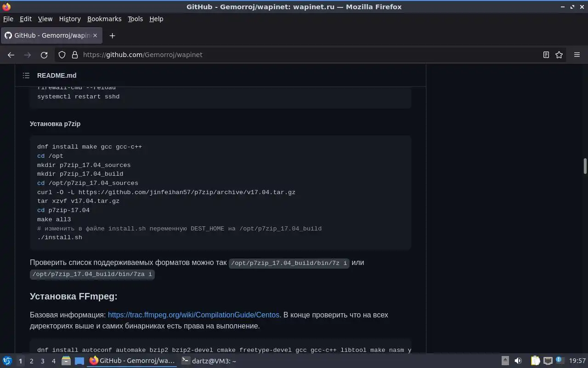Open the File menu
Image resolution: width=588 pixels, height=368 pixels.
pos(8,19)
